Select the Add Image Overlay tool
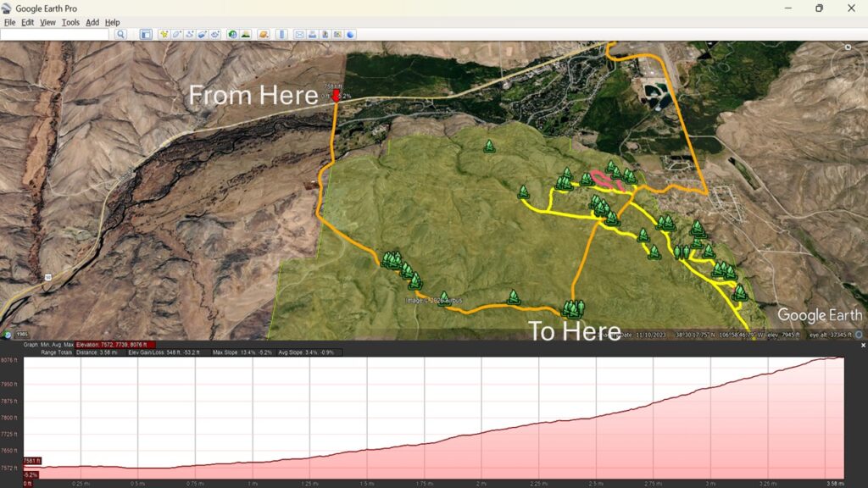The width and height of the screenshot is (868, 488). 202,34
